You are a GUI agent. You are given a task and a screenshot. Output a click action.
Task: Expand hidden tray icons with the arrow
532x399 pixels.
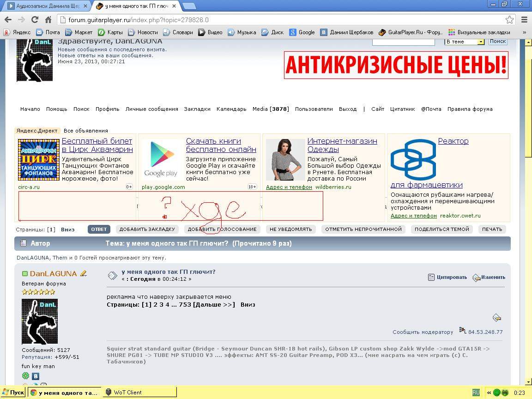(489, 393)
